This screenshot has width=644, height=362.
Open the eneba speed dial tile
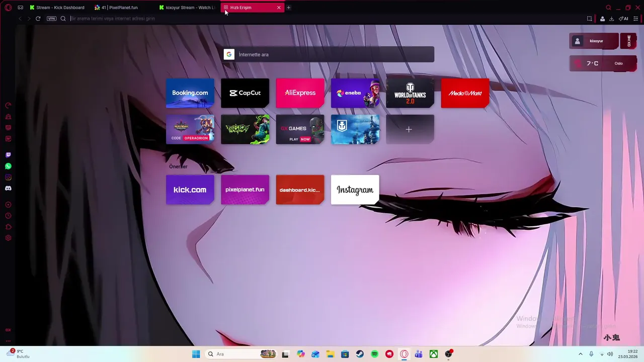(355, 93)
